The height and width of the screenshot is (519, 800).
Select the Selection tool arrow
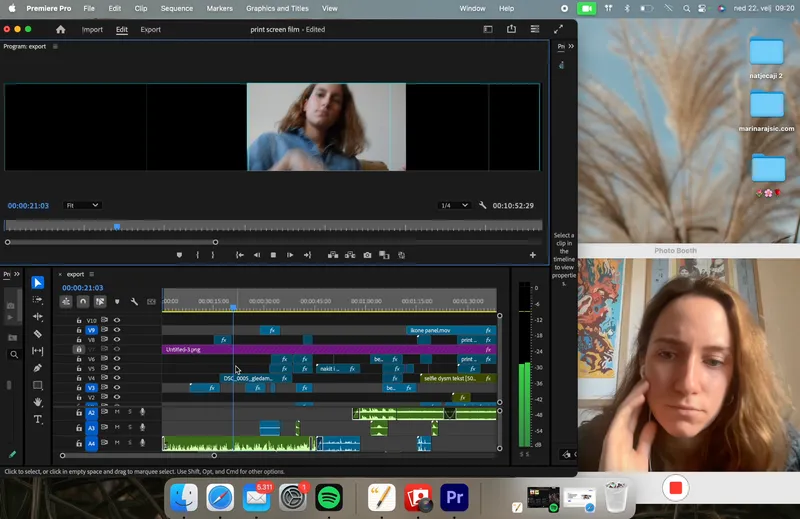[x=37, y=282]
